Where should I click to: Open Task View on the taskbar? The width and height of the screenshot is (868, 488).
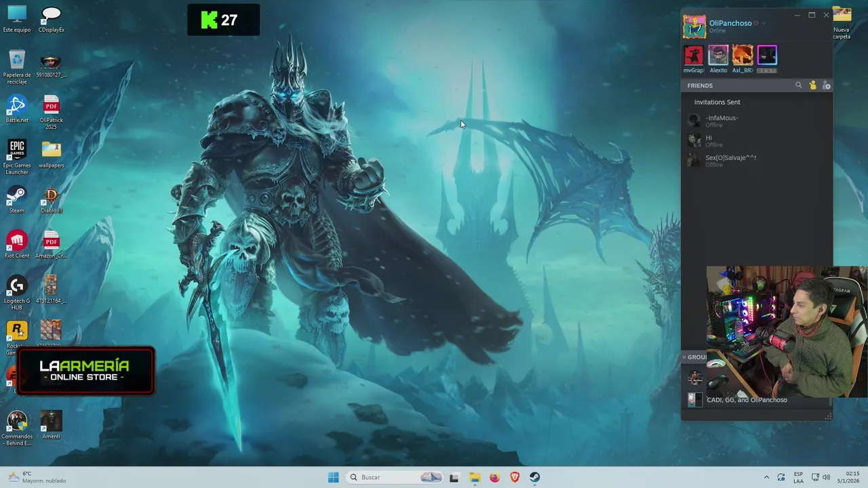tap(454, 477)
